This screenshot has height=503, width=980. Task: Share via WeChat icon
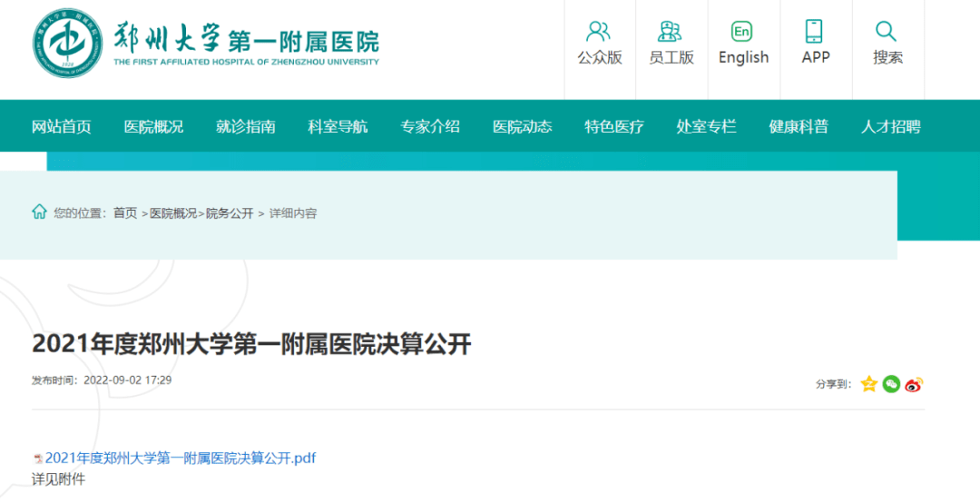coord(891,383)
